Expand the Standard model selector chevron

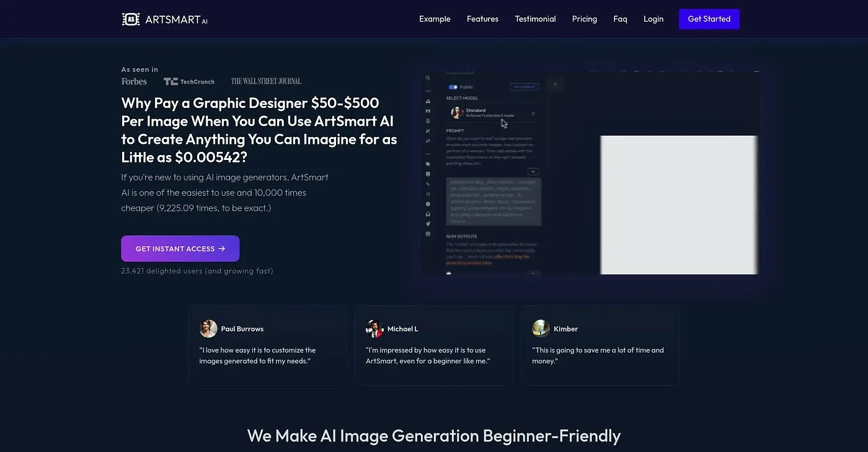tap(533, 113)
